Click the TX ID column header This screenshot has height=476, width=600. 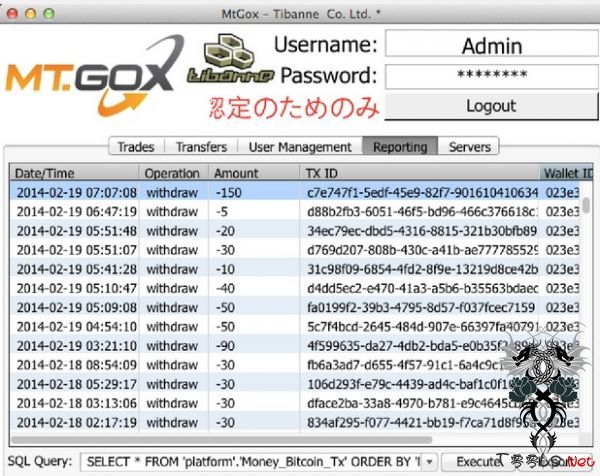click(420, 173)
